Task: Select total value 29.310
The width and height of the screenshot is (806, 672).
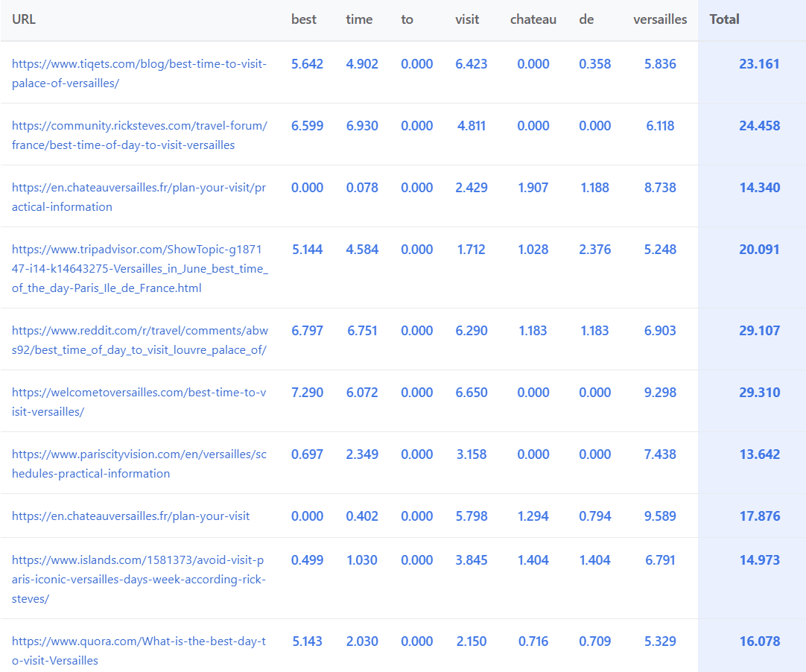Action: tap(759, 392)
